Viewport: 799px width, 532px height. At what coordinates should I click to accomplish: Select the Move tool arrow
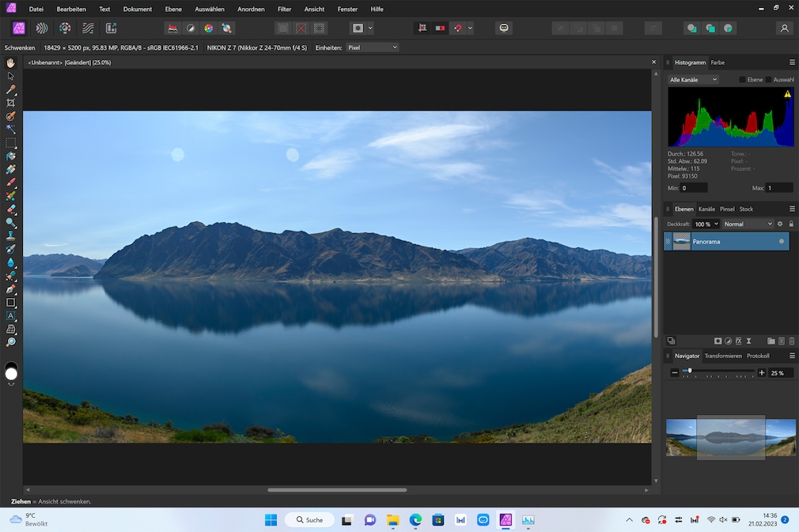point(11,77)
